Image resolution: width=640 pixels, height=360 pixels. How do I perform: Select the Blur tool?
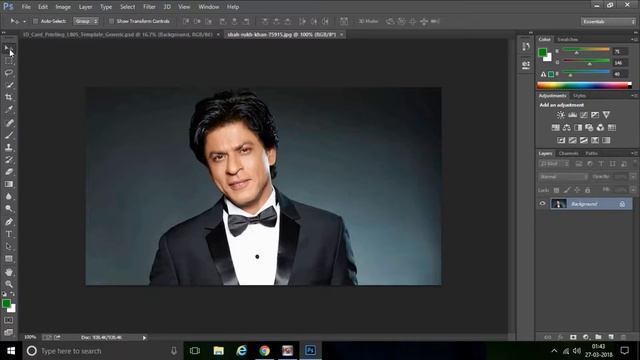(x=9, y=196)
